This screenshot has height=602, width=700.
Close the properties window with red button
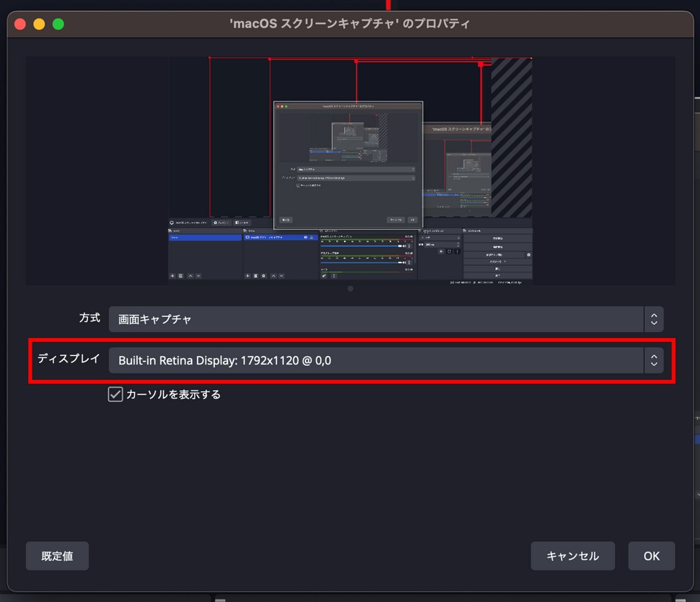point(20,24)
